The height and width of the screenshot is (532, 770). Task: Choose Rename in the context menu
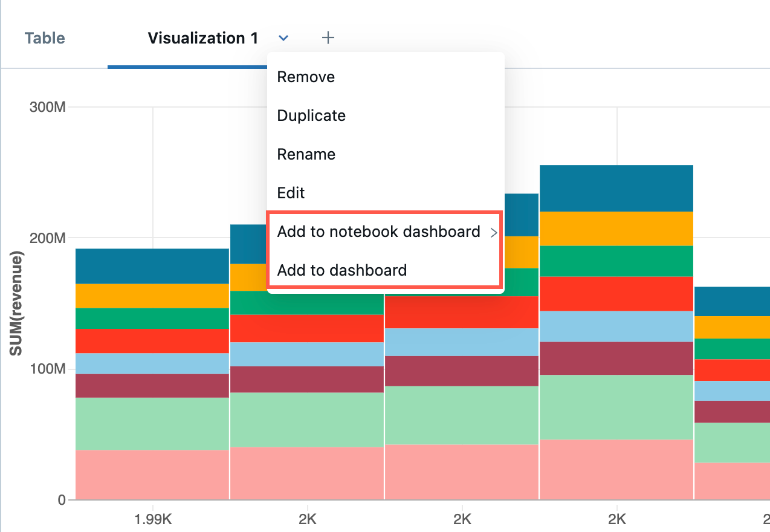(306, 154)
